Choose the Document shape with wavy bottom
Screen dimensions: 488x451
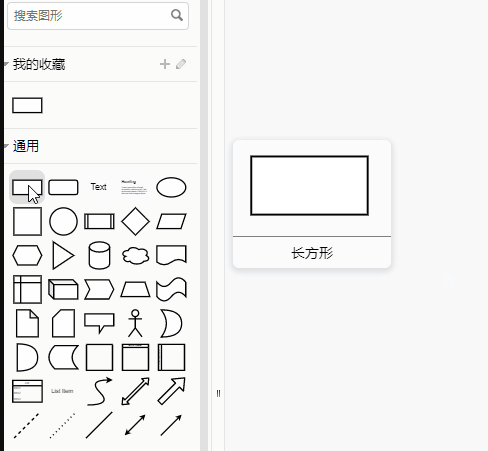click(x=171, y=256)
